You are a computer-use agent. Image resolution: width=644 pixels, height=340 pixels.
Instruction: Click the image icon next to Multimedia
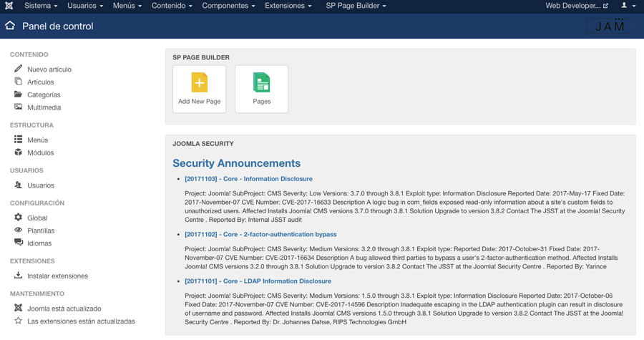click(x=18, y=107)
